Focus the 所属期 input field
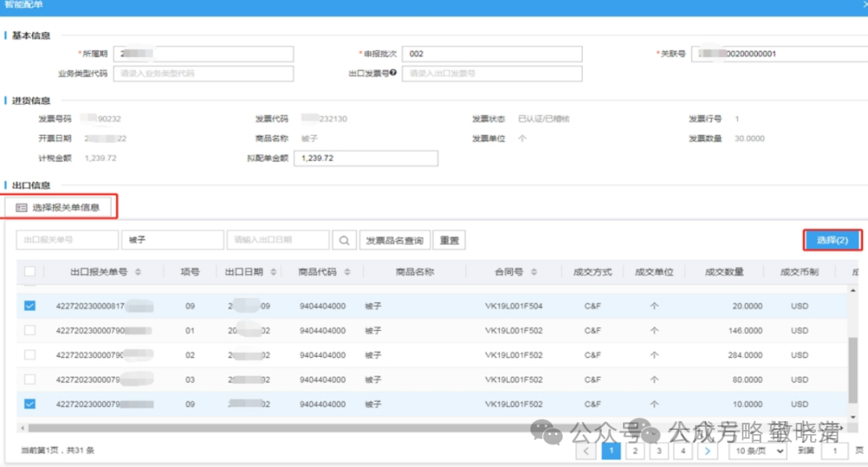 point(203,54)
